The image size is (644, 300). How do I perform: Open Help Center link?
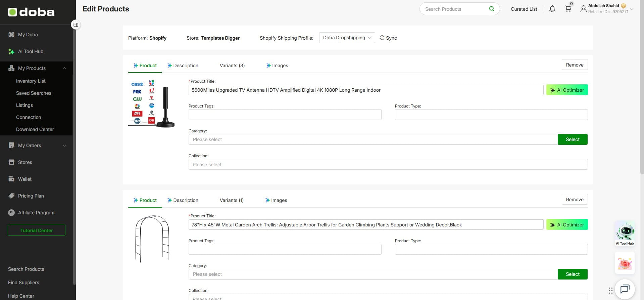coord(21,296)
